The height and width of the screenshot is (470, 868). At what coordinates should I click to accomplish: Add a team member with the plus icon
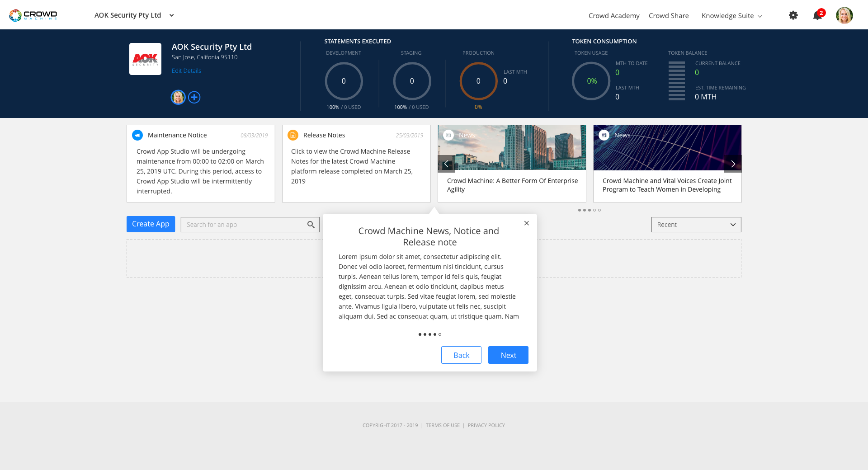point(194,97)
